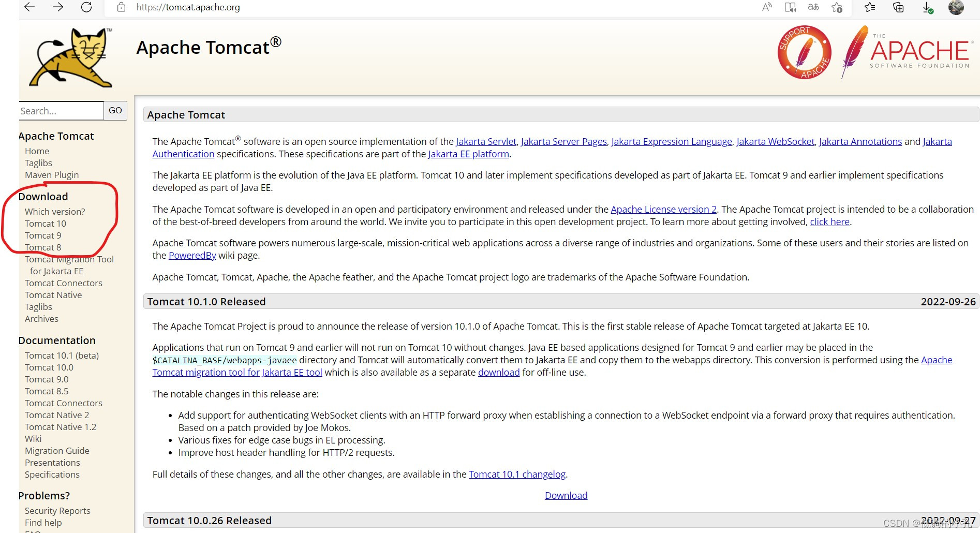This screenshot has width=980, height=533.
Task: Open the browser profile avatar
Action: pyautogui.click(x=956, y=7)
